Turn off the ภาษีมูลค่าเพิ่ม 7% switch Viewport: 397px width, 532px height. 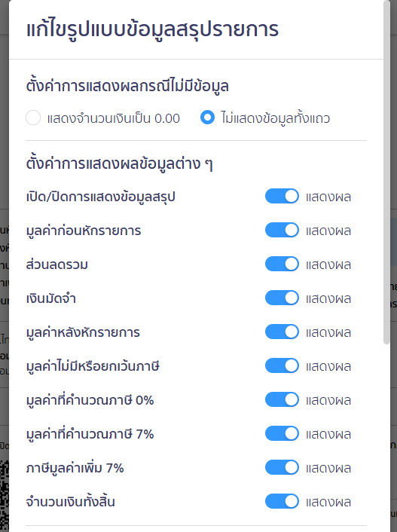point(282,468)
